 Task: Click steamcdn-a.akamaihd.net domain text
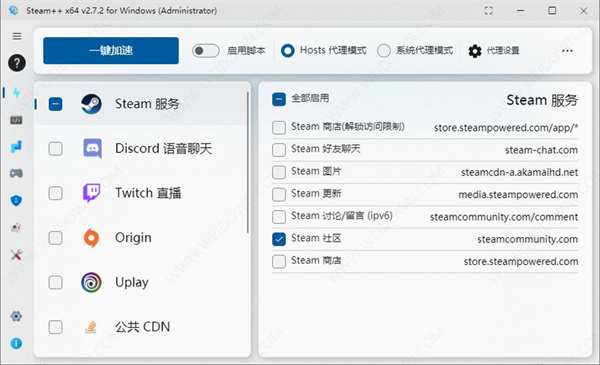pos(520,172)
